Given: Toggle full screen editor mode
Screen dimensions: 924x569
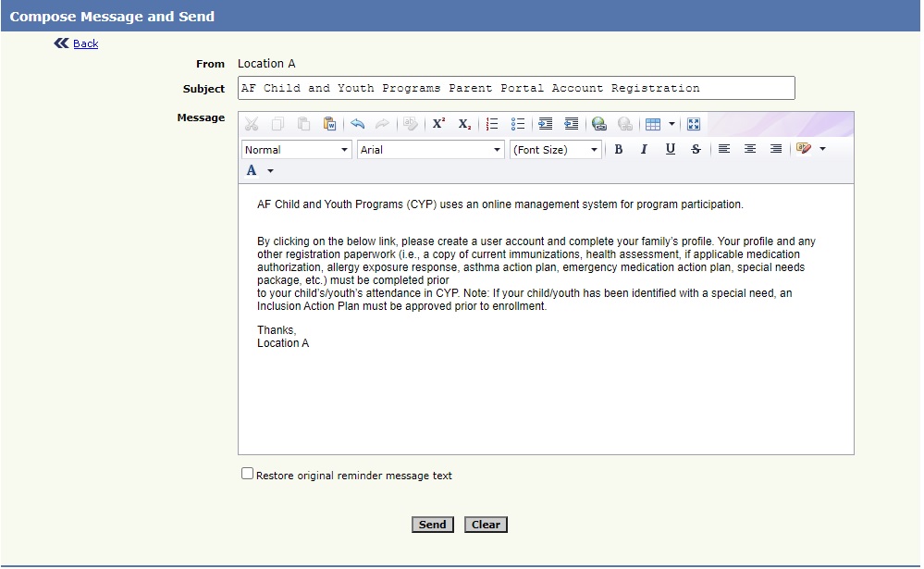Looking at the screenshot, I should [694, 124].
